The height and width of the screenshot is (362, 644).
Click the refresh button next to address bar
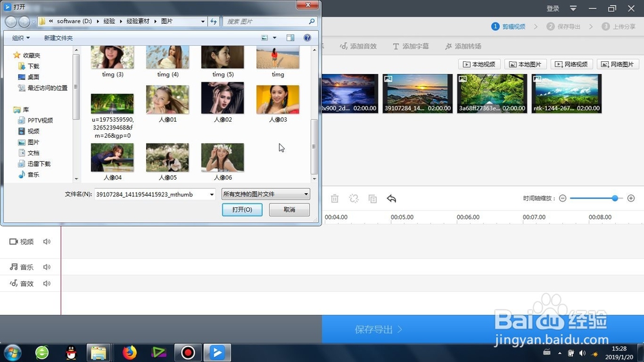[214, 21]
